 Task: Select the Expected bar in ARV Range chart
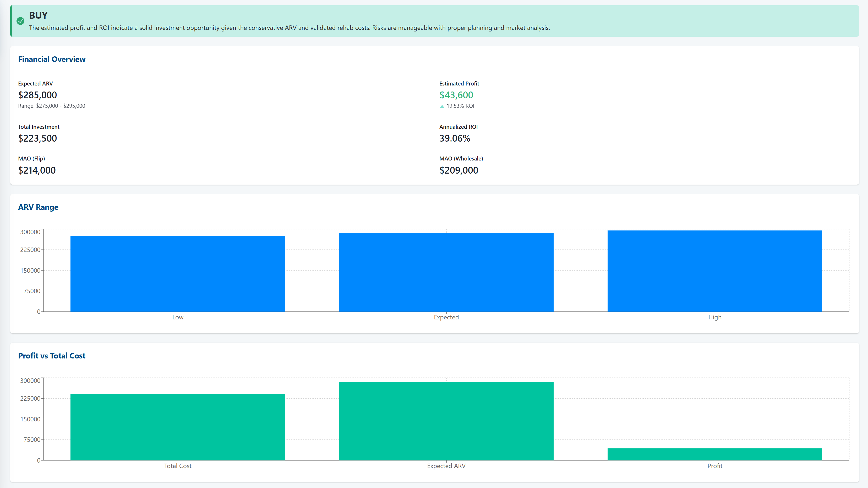coord(446,271)
